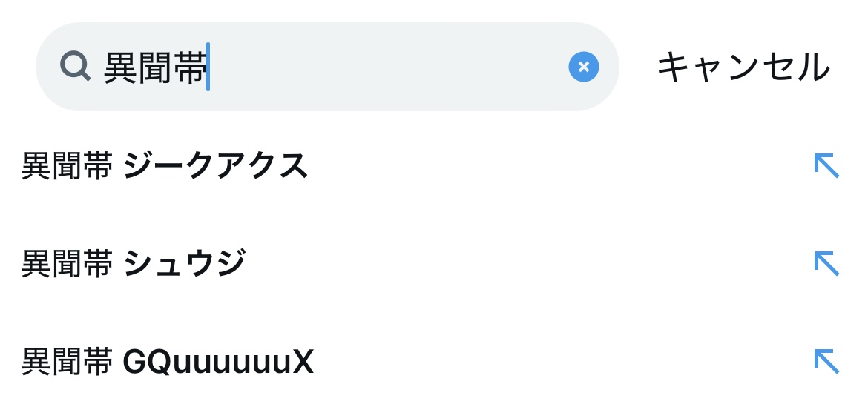This screenshot has width=868, height=410.
Task: Select the 異聞帯 ジークアクス suggestion
Action: [x=165, y=166]
